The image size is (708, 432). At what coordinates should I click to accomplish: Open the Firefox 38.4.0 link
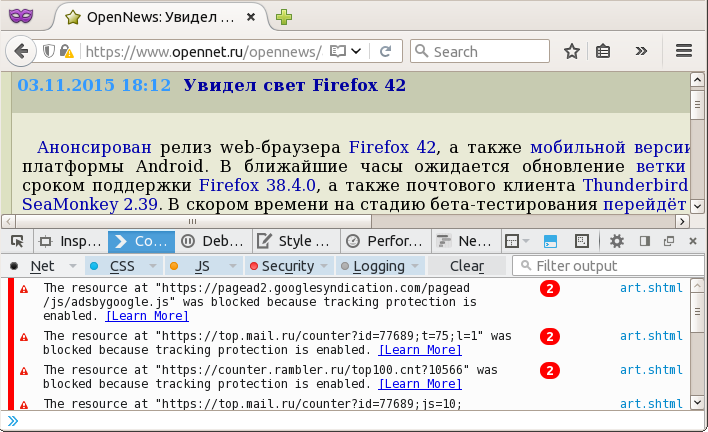pyautogui.click(x=257, y=185)
